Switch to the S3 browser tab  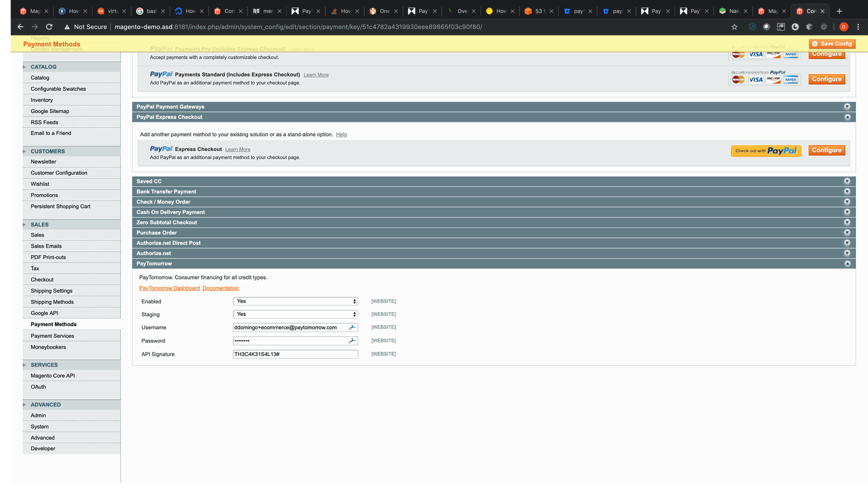pos(540,11)
